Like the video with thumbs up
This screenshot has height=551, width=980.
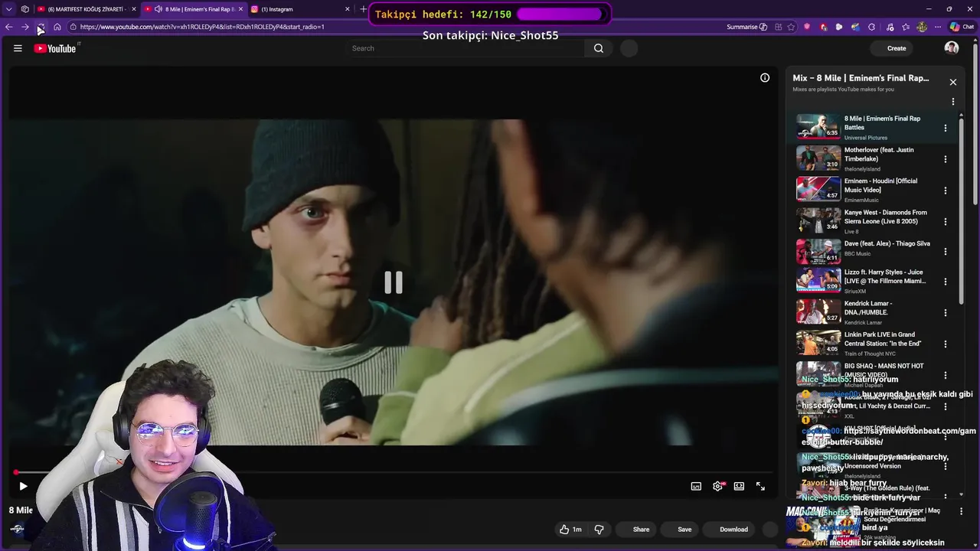[570, 529]
